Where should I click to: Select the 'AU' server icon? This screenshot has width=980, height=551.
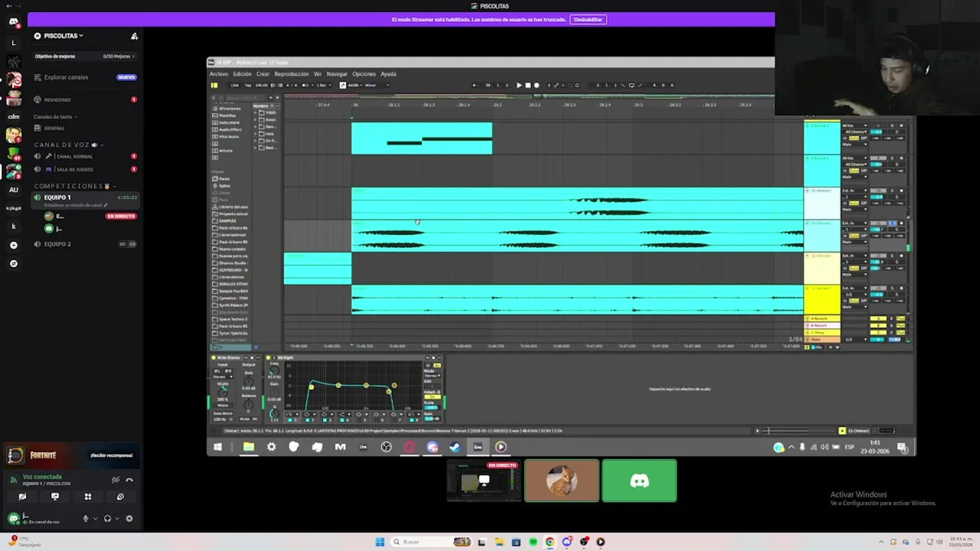click(13, 190)
